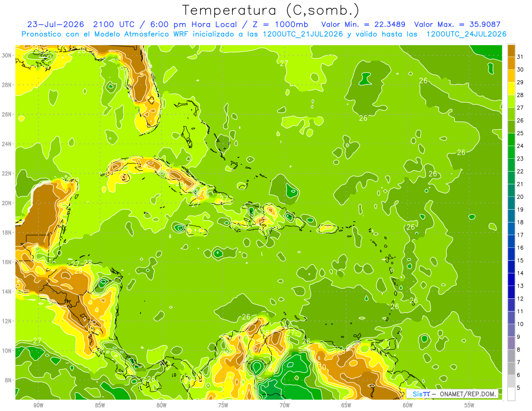Click the 22N latitude axis label
The image size is (532, 411).
point(7,173)
